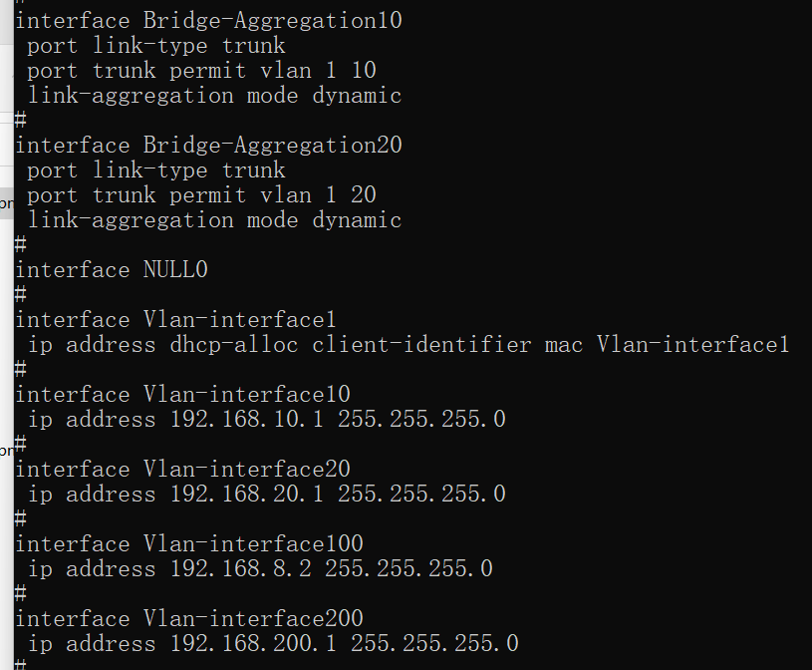Click the interface Bridge-Aggregation10 line
This screenshot has width=812, height=670.
point(208,20)
